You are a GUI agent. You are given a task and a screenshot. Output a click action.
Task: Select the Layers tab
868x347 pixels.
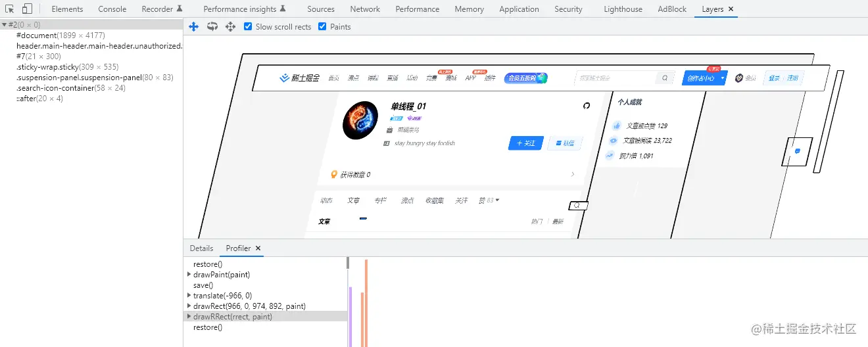[x=713, y=9]
